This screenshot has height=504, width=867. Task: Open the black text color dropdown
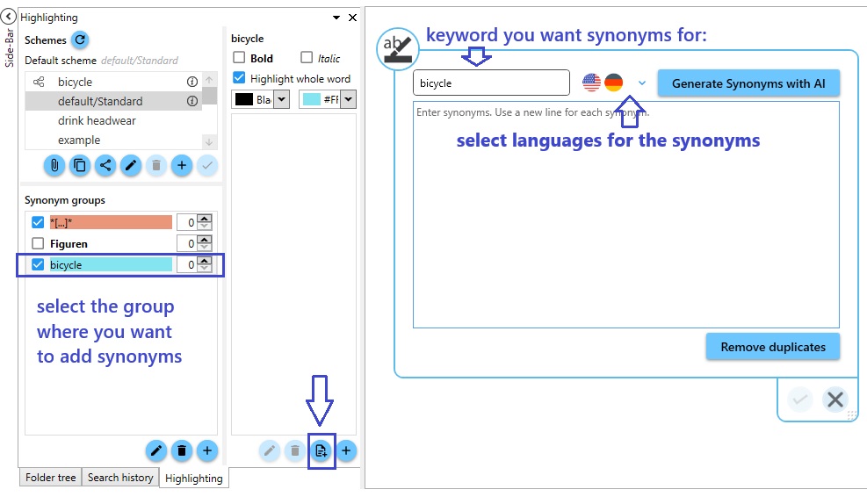click(x=281, y=100)
